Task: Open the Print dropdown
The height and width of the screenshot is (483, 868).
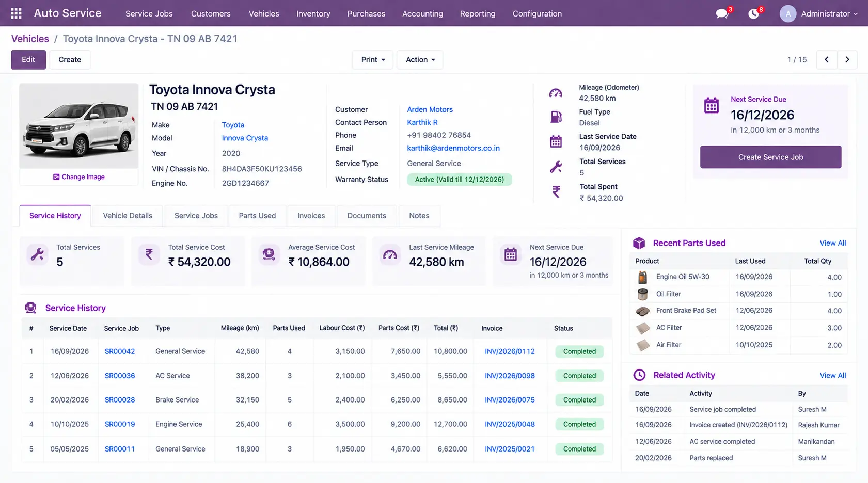Action: 373,60
